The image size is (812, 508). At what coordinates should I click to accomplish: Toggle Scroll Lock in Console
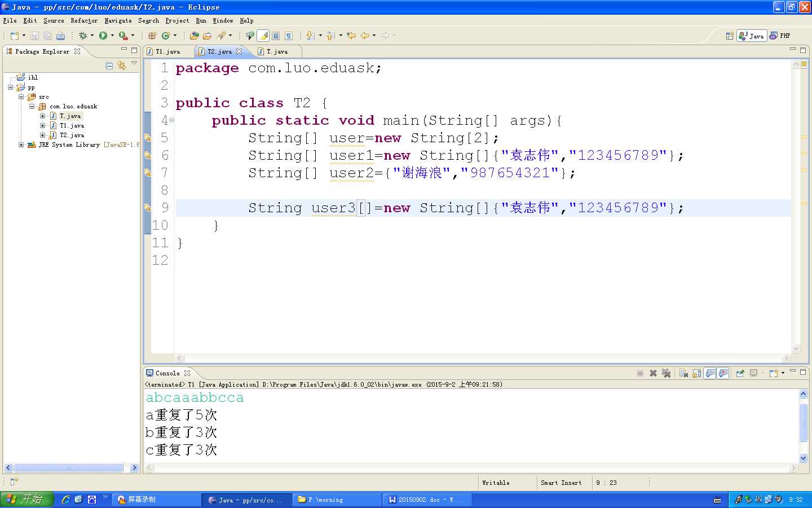(x=697, y=373)
